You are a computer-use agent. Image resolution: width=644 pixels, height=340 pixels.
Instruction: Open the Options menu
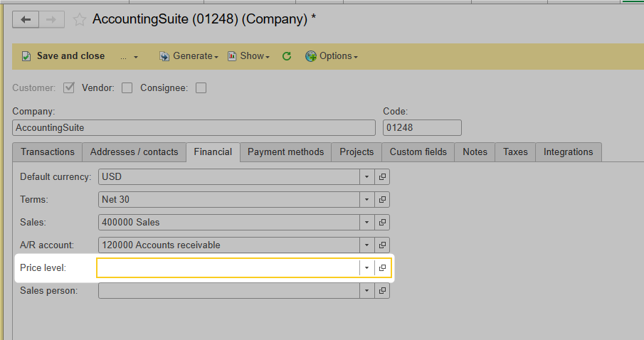[332, 56]
